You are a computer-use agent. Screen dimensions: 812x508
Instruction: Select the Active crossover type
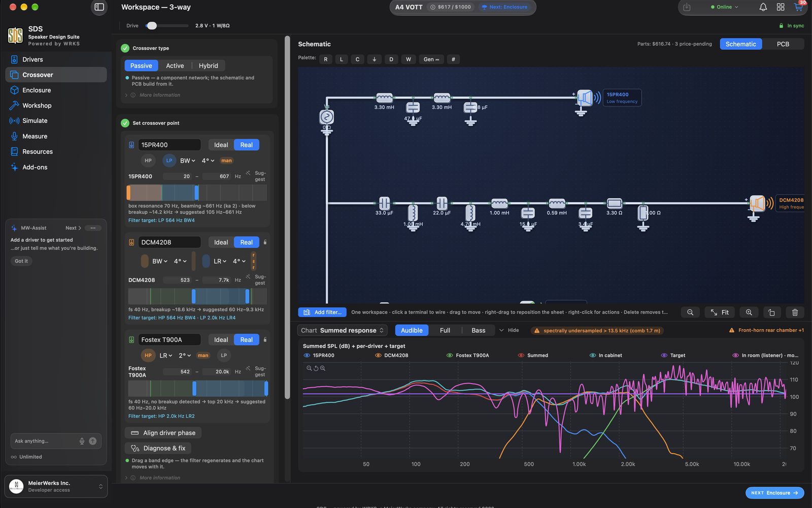click(175, 66)
